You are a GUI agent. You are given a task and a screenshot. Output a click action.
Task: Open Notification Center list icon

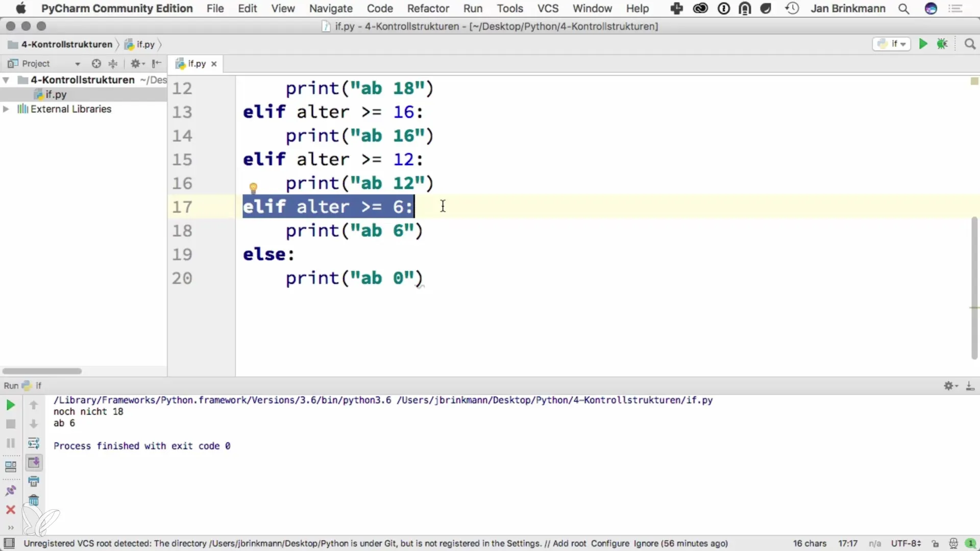point(955,8)
